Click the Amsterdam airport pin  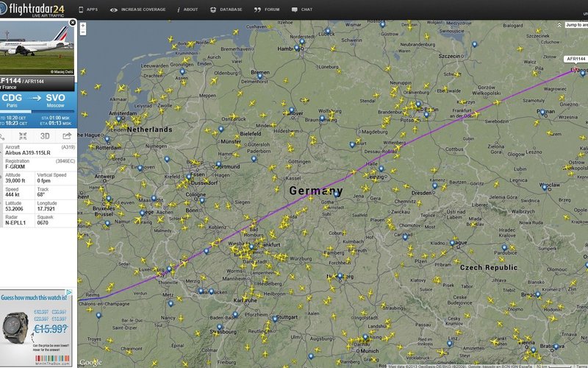click(118, 119)
